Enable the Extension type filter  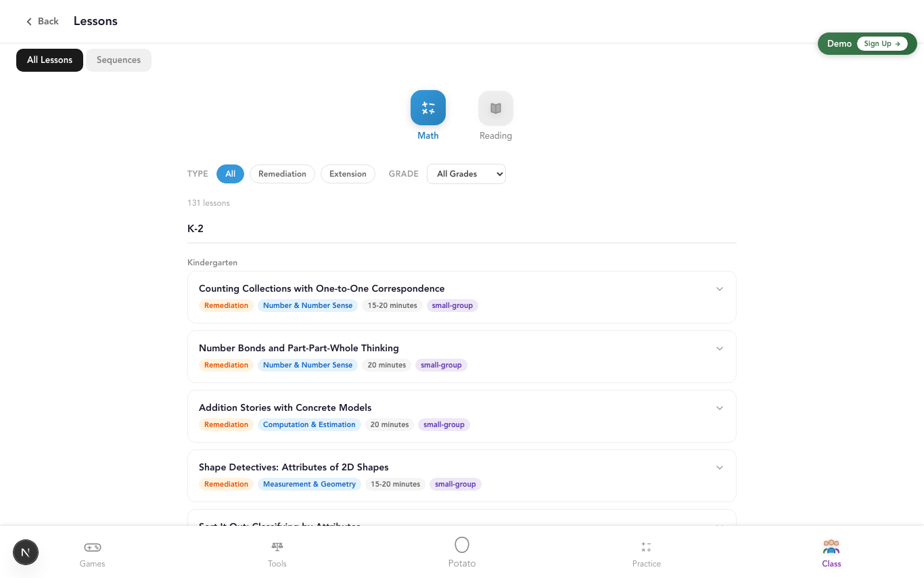click(x=348, y=174)
